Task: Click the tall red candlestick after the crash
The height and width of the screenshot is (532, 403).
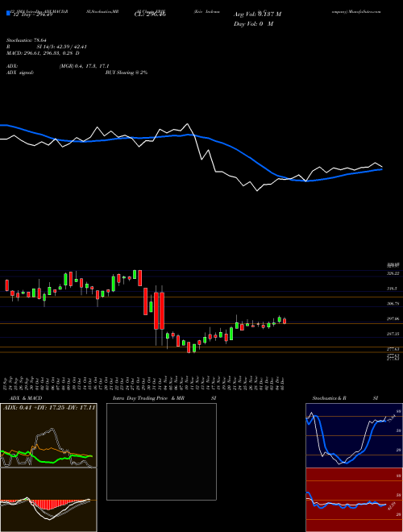Action: (162, 311)
